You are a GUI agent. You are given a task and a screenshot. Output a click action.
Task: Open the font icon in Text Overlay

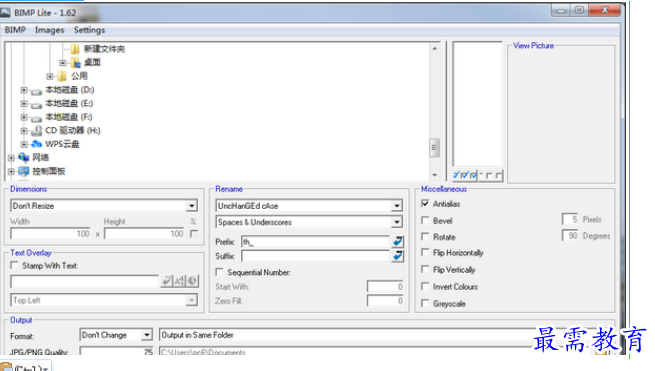pos(180,281)
